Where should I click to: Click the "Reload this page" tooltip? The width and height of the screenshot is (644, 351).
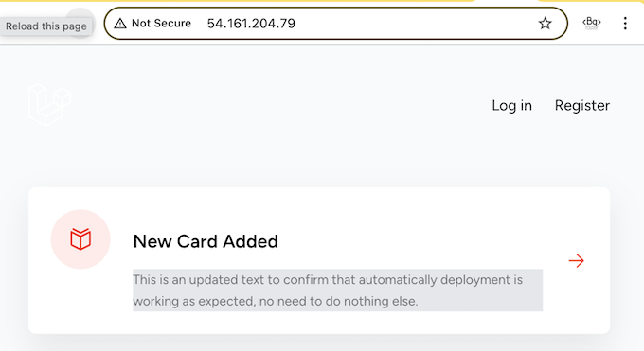[46, 26]
